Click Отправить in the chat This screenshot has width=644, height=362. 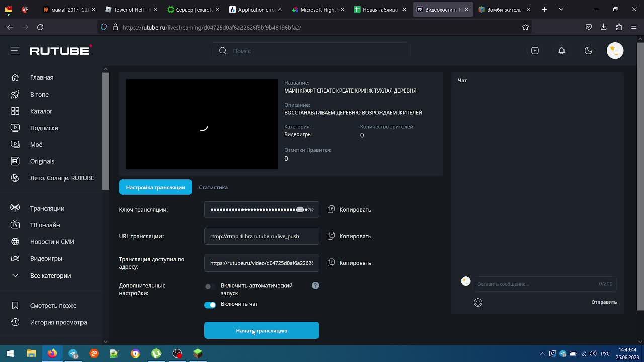pos(604,302)
